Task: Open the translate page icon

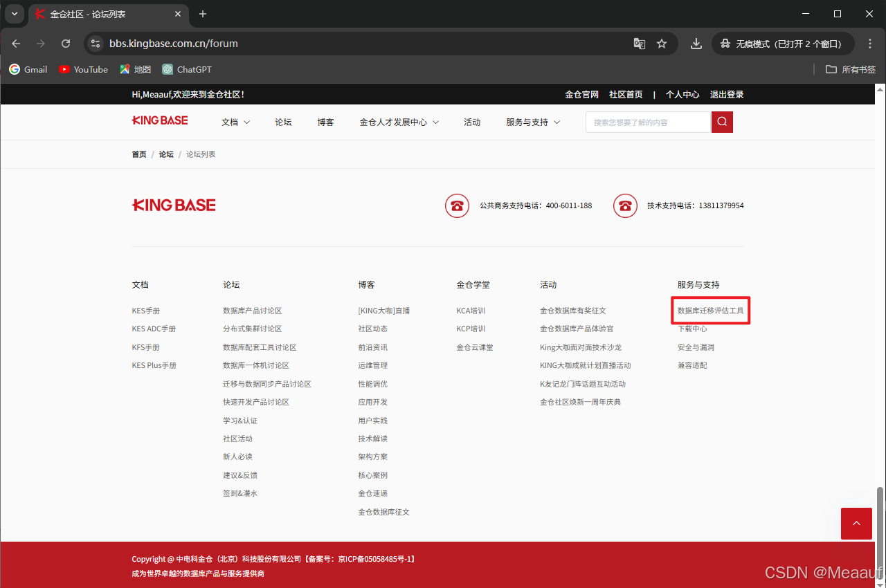Action: [640, 44]
